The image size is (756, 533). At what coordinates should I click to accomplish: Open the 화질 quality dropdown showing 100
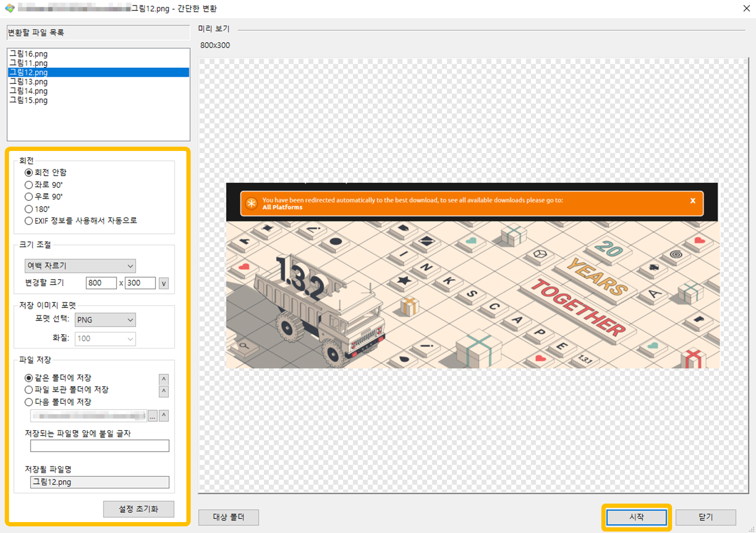[105, 338]
